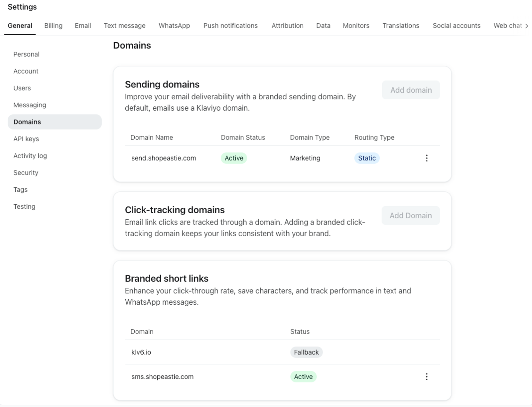Click the send.shopeastie.com domain name
532x407 pixels.
(164, 158)
